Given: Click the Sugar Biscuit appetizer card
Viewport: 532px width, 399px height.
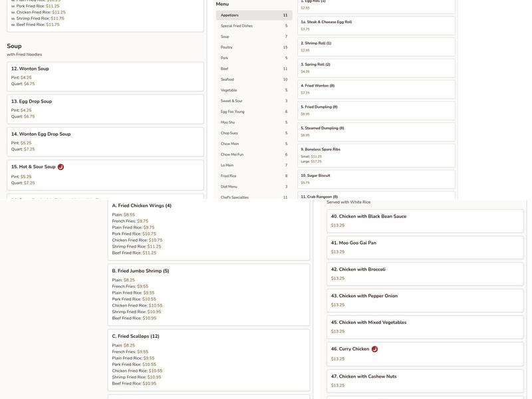Looking at the screenshot, I should tap(376, 179).
